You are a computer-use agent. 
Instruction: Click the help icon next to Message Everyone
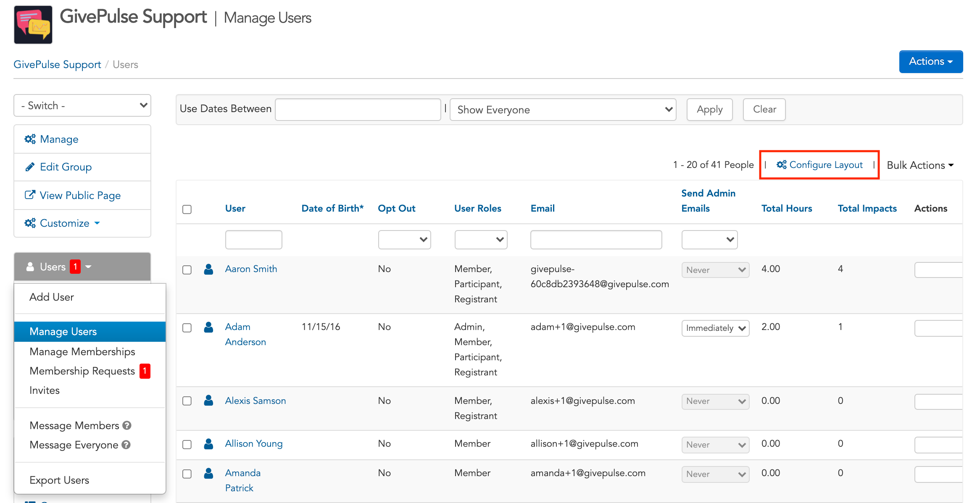(126, 445)
